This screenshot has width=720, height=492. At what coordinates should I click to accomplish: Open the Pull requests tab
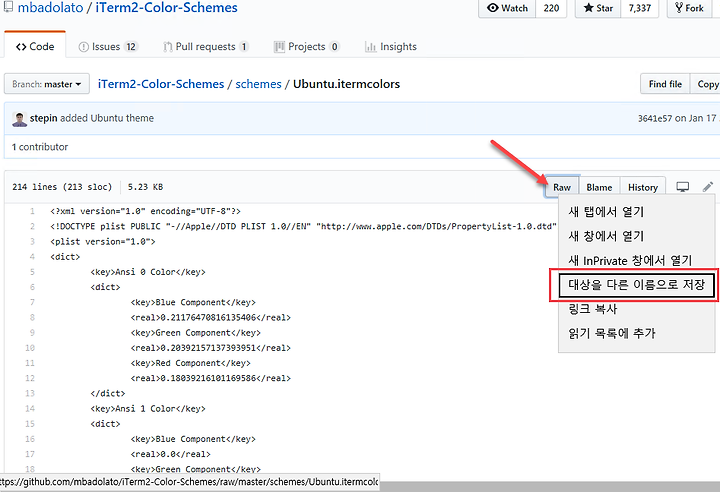[x=206, y=46]
